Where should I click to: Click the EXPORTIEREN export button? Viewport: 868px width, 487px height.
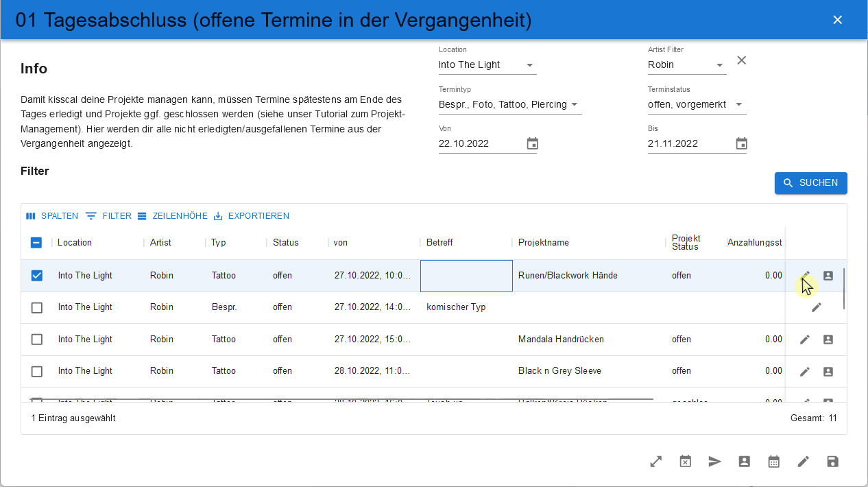coord(251,216)
